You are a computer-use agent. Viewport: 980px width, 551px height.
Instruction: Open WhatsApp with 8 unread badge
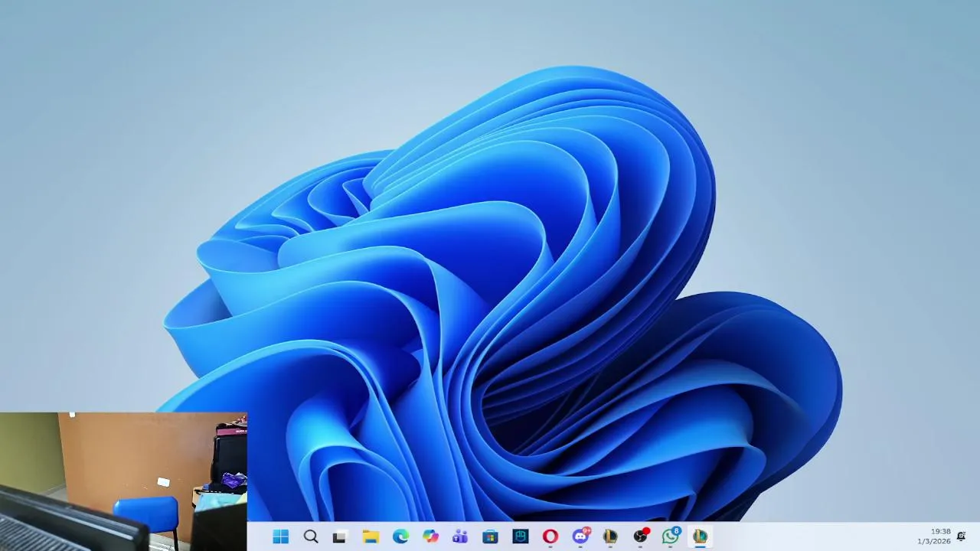click(x=671, y=536)
